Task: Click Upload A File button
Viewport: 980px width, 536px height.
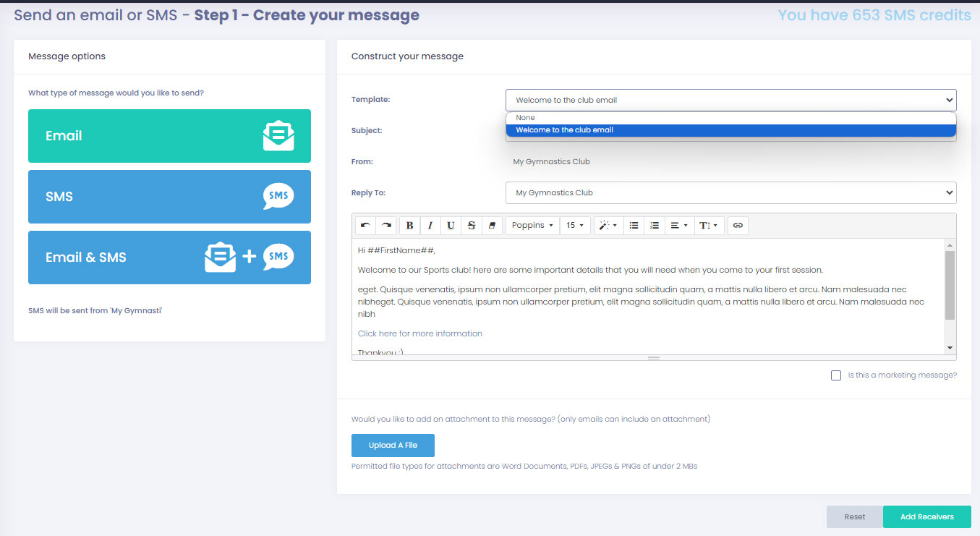Action: click(393, 446)
